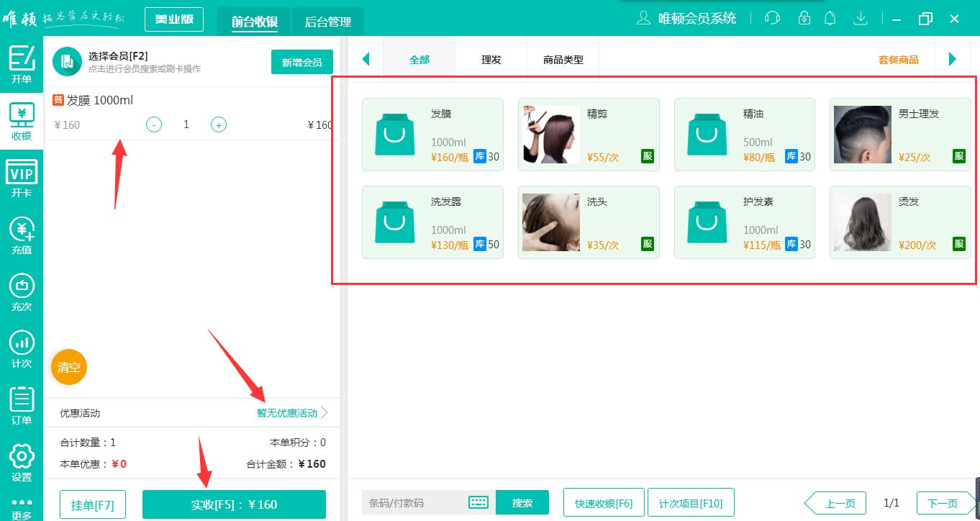Click the member card icon beside 选择会员

click(x=67, y=61)
